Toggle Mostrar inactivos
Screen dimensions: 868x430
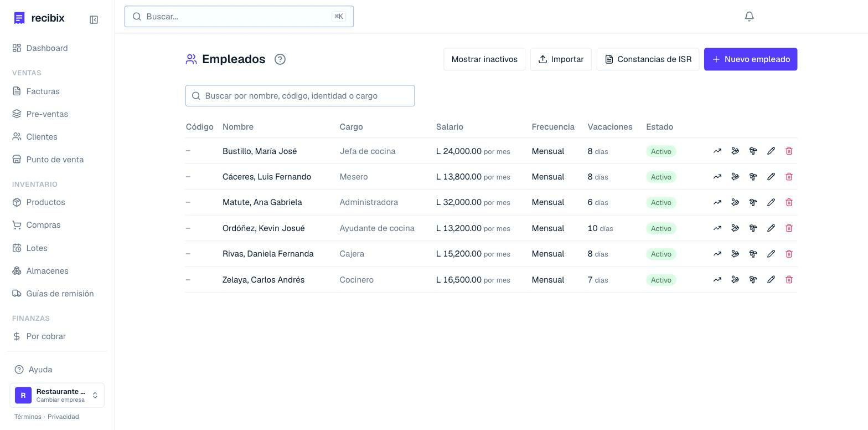pos(484,59)
